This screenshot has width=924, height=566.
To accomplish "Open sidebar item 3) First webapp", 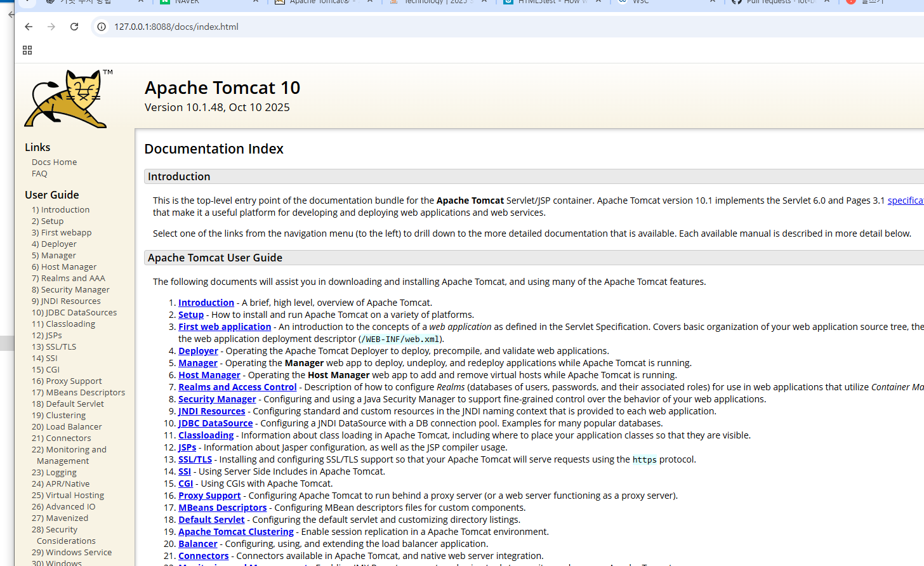I will (62, 233).
